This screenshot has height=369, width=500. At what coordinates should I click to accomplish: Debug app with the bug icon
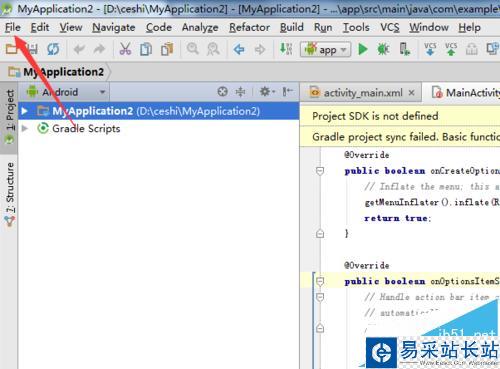383,50
